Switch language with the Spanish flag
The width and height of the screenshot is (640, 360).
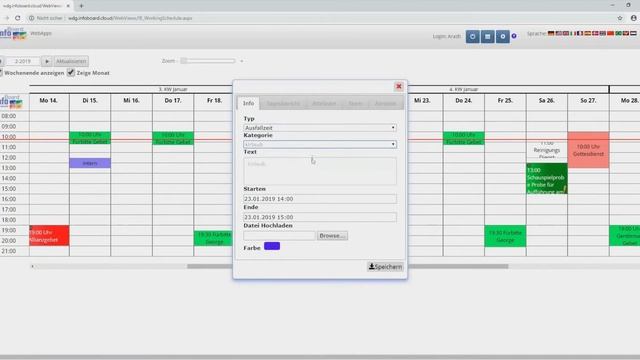tap(588, 33)
